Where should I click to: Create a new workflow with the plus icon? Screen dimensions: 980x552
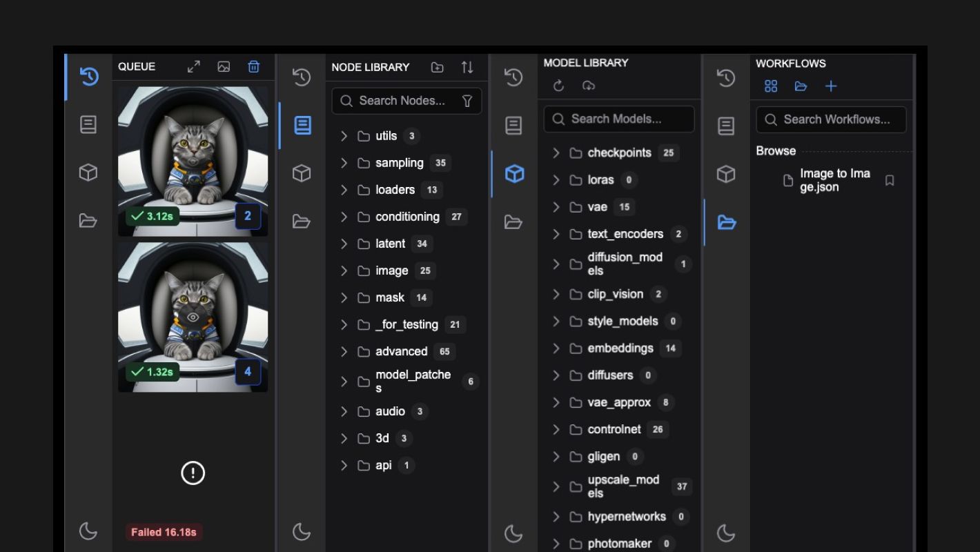[x=831, y=86]
